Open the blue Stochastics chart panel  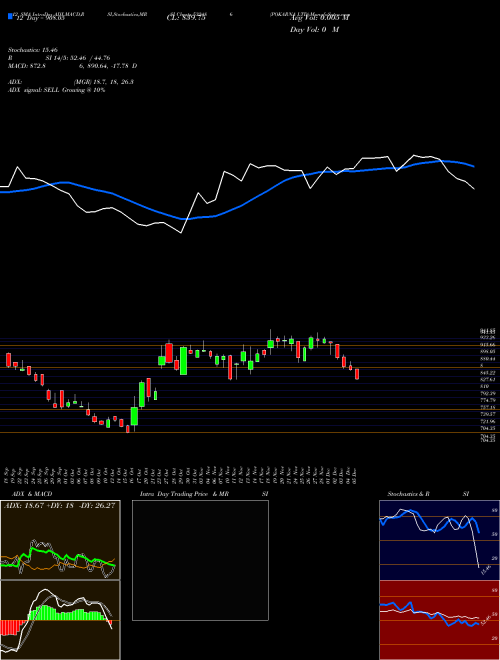pyautogui.click(x=439, y=540)
